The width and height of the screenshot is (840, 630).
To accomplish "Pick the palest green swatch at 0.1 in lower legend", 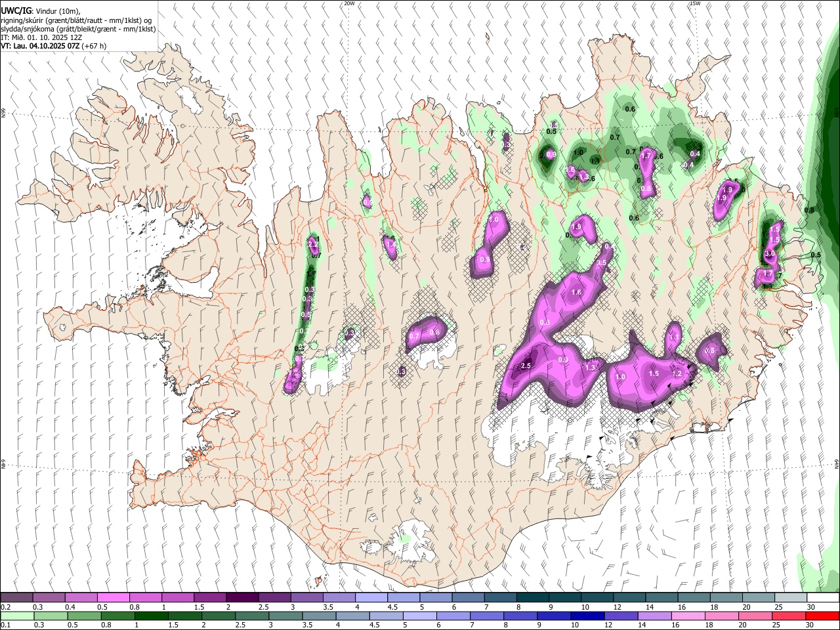I will [16, 616].
